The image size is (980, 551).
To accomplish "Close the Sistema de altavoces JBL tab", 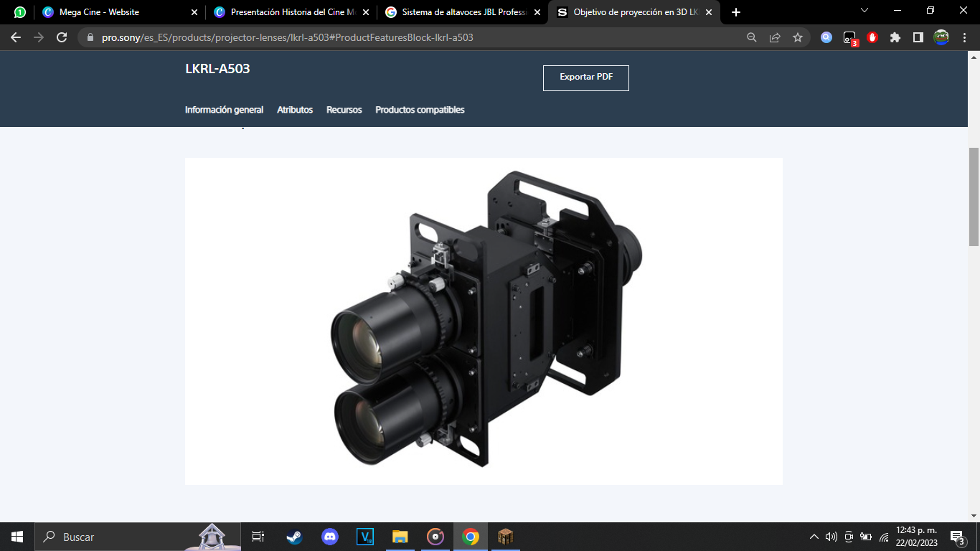I will (537, 12).
